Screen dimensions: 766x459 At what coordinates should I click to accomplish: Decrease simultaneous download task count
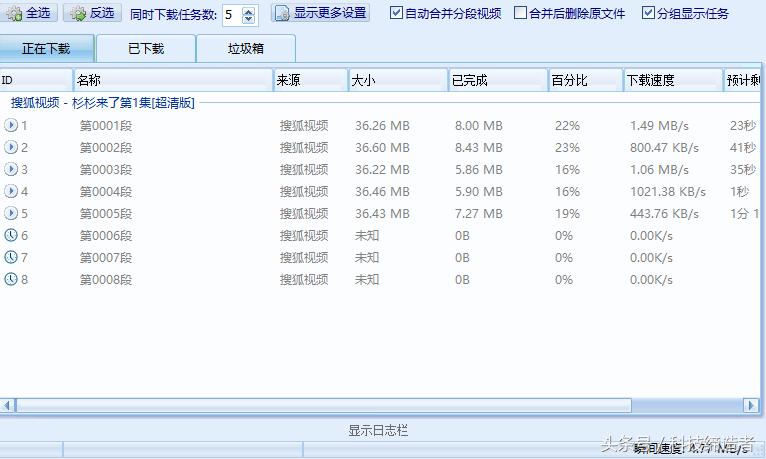[x=249, y=20]
